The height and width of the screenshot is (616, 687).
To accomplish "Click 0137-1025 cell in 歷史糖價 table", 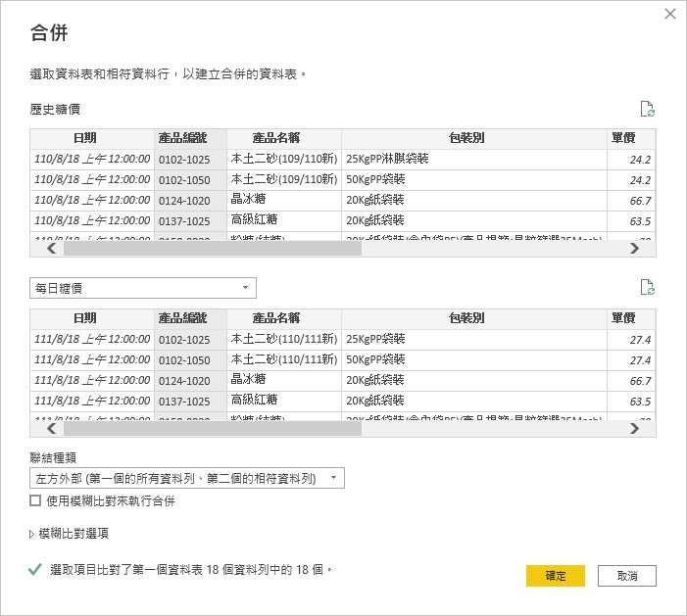I will pos(190,220).
